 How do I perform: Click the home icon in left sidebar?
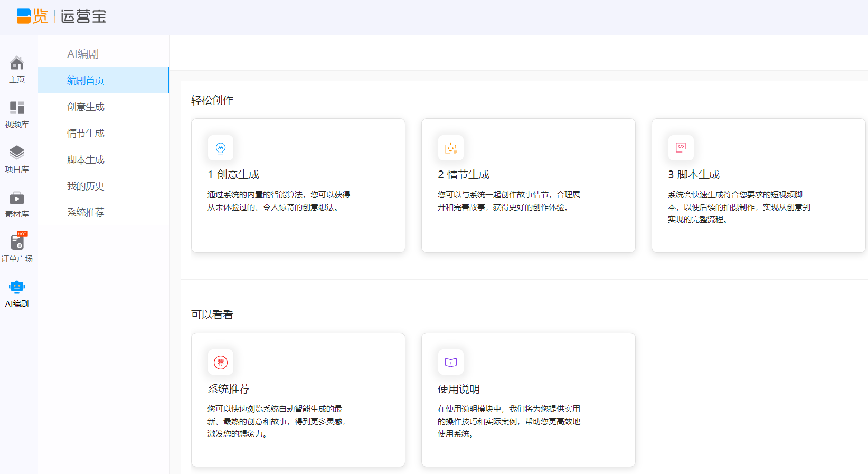point(17,63)
